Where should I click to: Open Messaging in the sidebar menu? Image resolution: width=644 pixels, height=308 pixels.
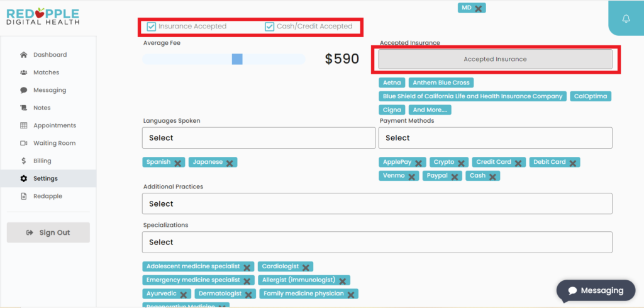click(x=48, y=90)
